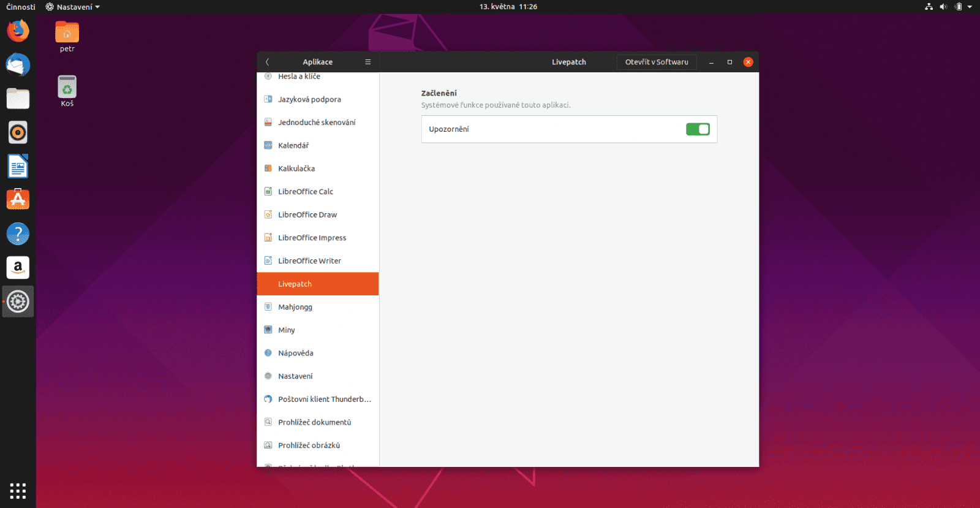Viewport: 980px width, 508px height.
Task: Launch LibreOffice Writer from the dock
Action: click(18, 166)
